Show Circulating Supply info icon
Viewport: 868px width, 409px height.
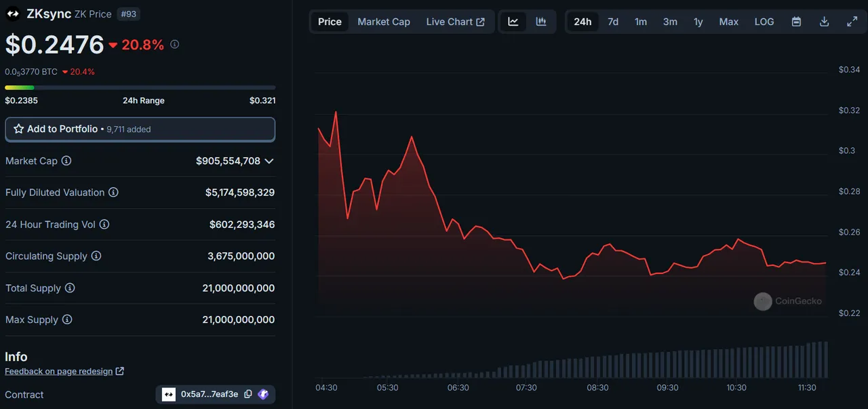(x=96, y=256)
